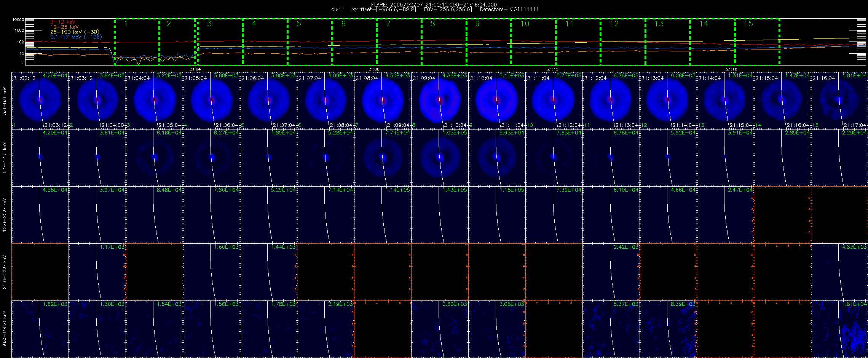The height and width of the screenshot is (358, 868).
Task: Click the 3.61E+04 peak value label
Action: tap(112, 133)
